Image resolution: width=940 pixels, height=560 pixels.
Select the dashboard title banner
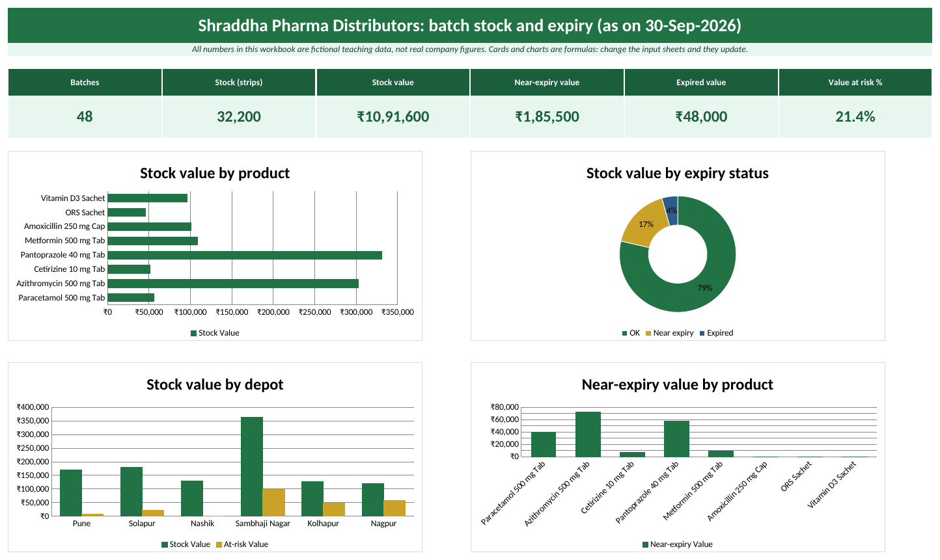tap(469, 25)
